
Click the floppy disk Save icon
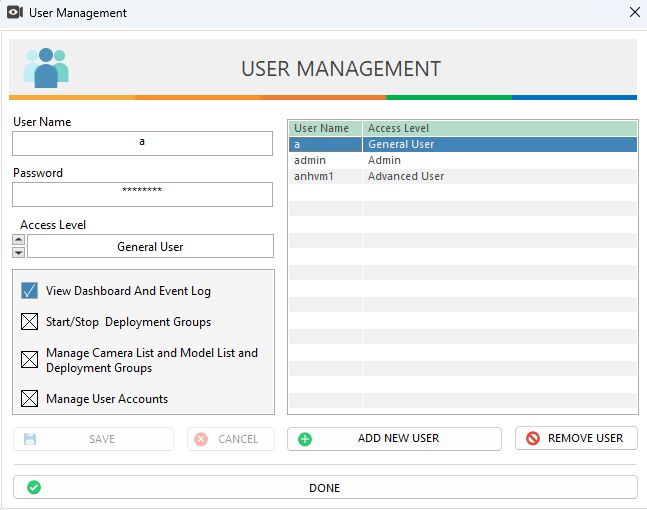pos(30,439)
